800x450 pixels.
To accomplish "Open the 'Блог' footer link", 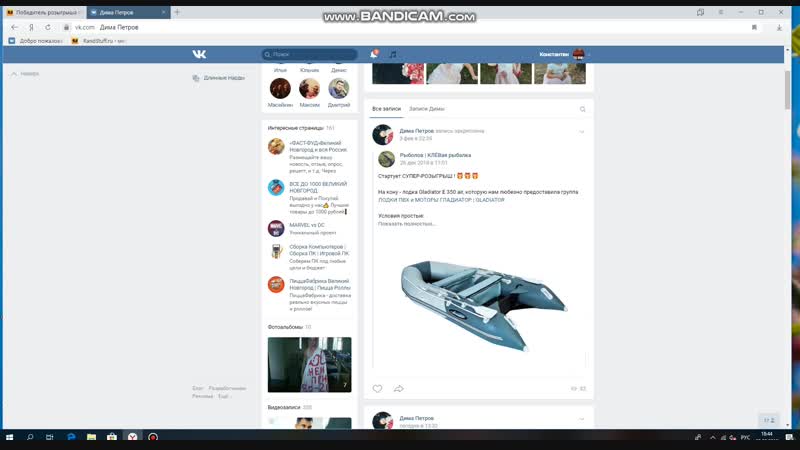I will pyautogui.click(x=197, y=388).
